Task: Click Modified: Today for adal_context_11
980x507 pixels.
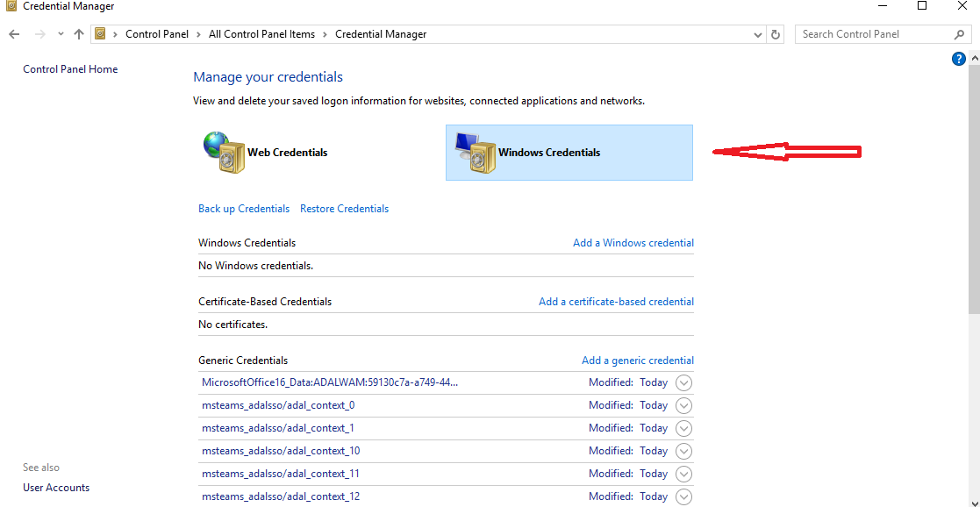Action: (628, 474)
